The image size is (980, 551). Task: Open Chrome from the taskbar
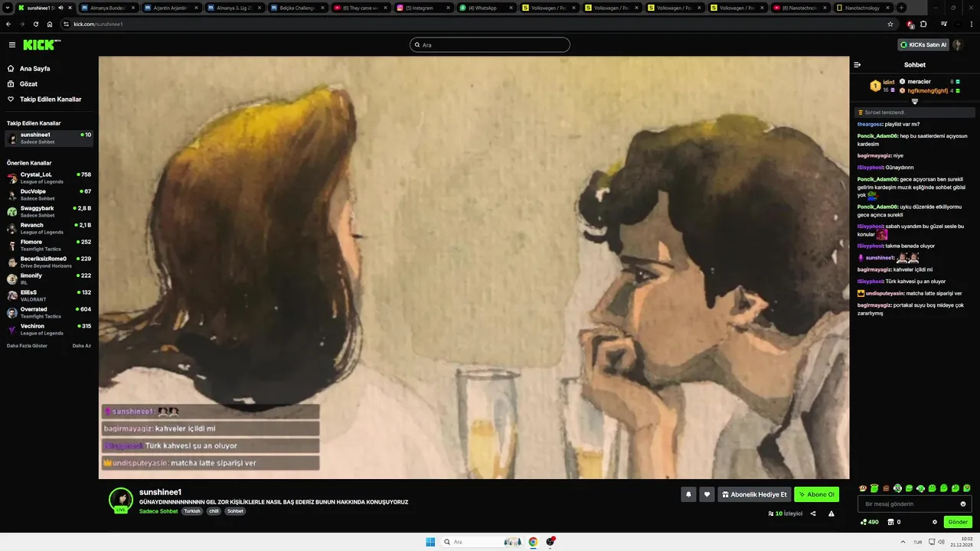coord(533,542)
